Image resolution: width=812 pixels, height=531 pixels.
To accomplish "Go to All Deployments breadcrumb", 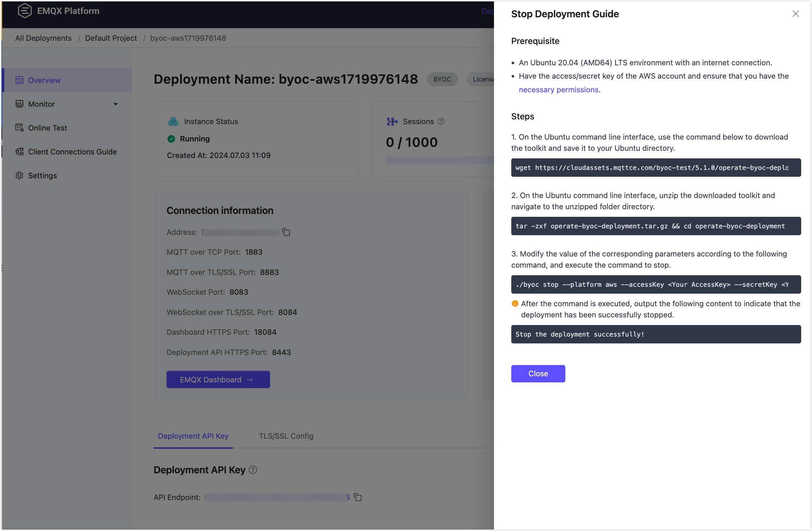I will pos(43,38).
